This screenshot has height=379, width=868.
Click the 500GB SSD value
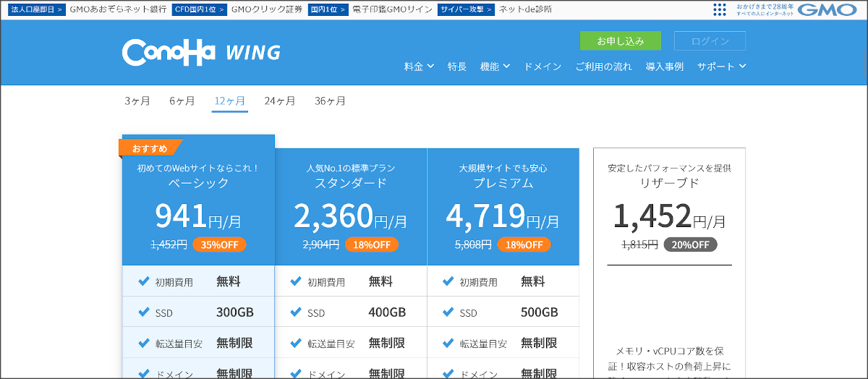coord(540,312)
